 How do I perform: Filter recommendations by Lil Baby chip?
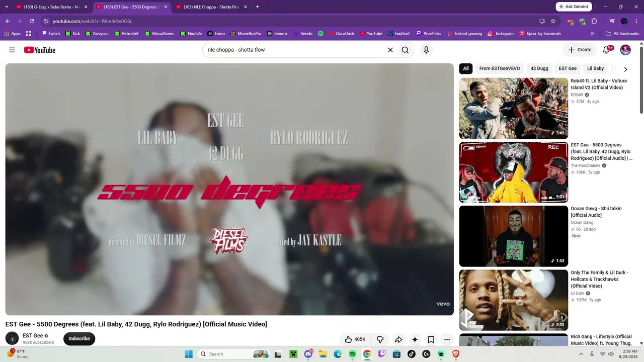click(595, 68)
